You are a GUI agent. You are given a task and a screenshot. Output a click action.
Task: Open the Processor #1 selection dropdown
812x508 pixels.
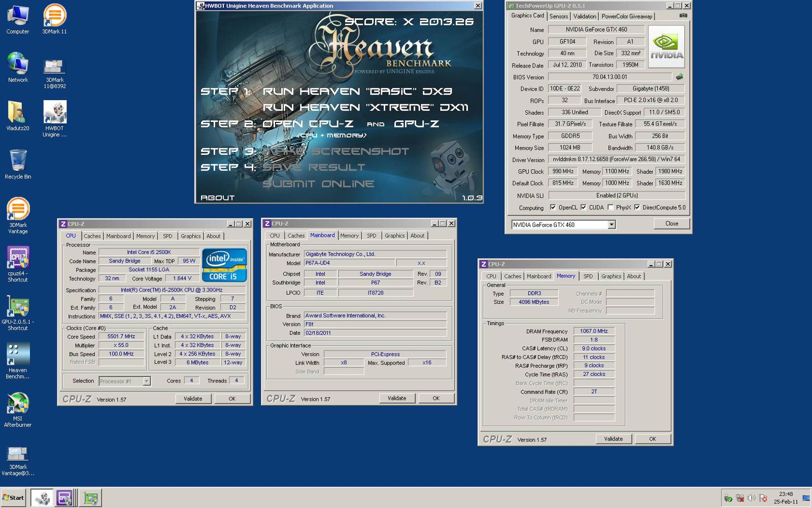tap(146, 381)
